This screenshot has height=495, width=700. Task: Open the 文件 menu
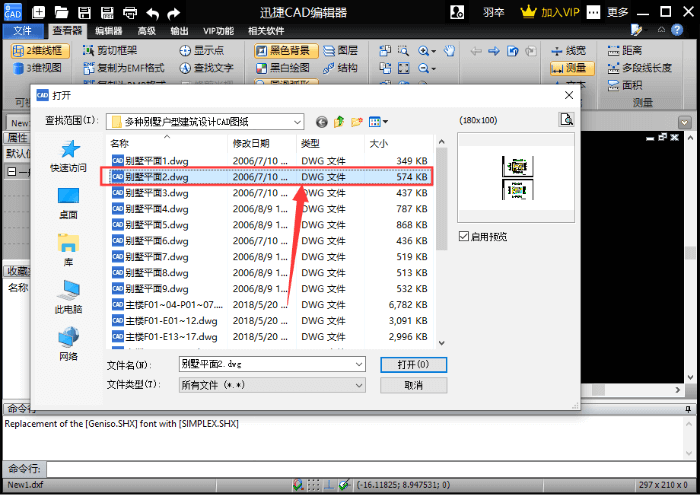[x=22, y=30]
